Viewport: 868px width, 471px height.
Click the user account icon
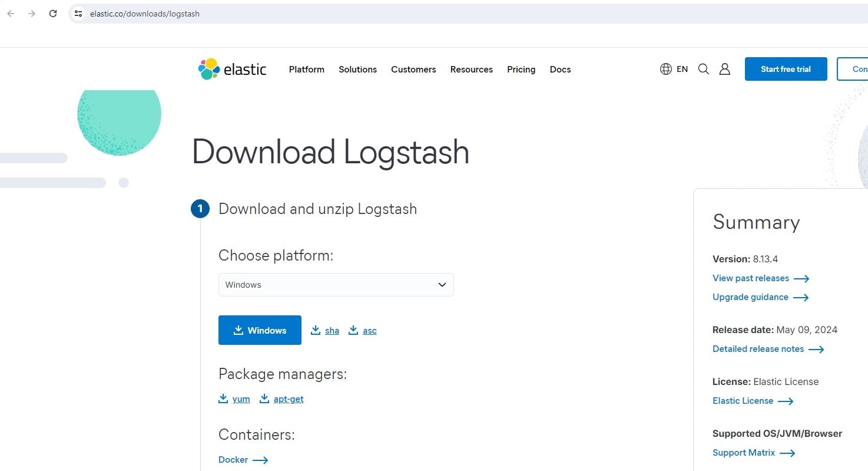(x=725, y=69)
